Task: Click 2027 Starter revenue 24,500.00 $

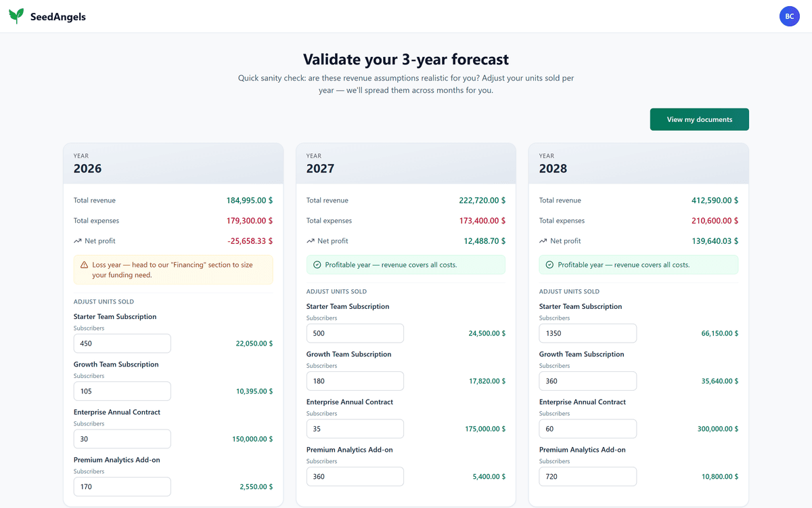Action: [x=487, y=333]
